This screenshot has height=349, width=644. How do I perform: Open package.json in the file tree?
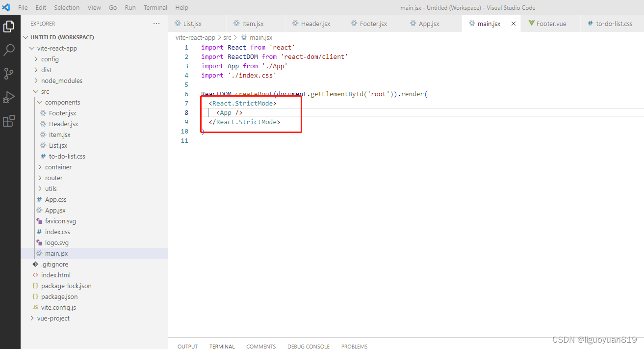point(59,296)
